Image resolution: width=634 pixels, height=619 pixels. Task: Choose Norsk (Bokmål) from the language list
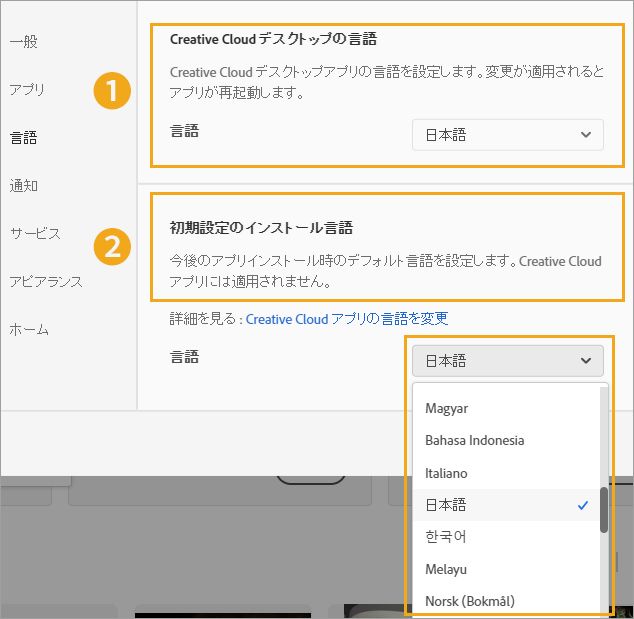[x=506, y=601]
